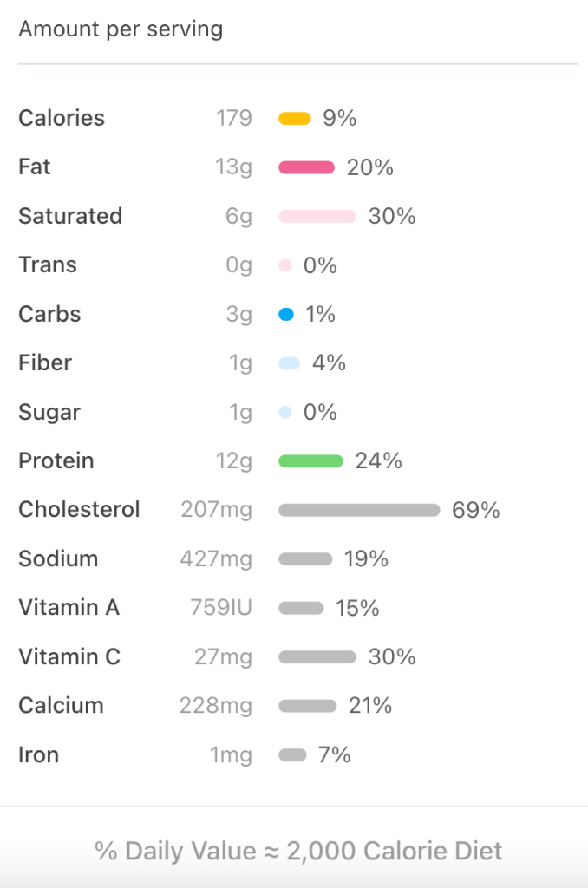Click the blue Carbs dot indicator
588x888 pixels.
point(286,314)
